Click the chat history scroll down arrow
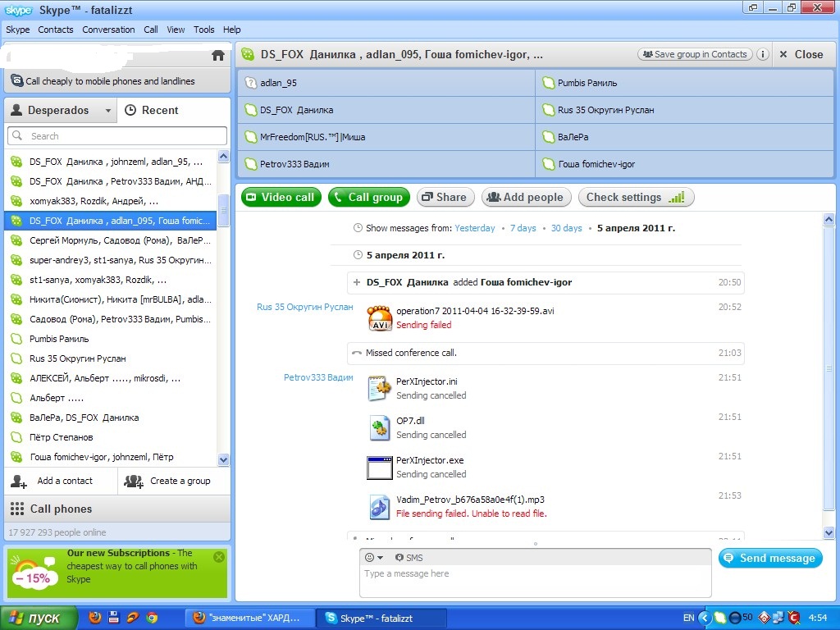 [829, 532]
